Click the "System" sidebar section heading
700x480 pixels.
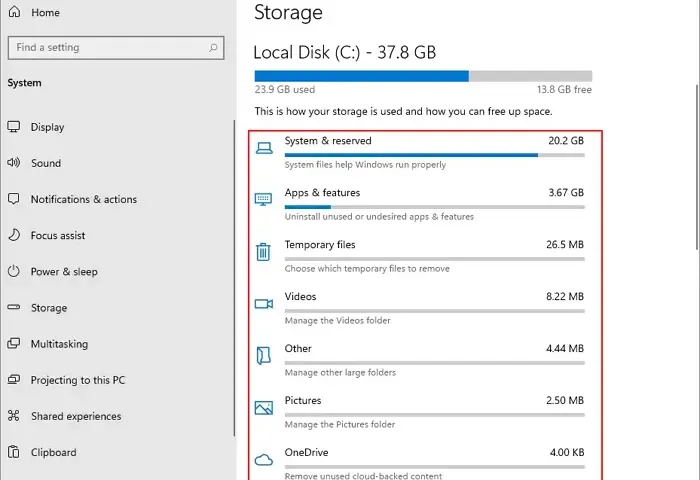(24, 83)
